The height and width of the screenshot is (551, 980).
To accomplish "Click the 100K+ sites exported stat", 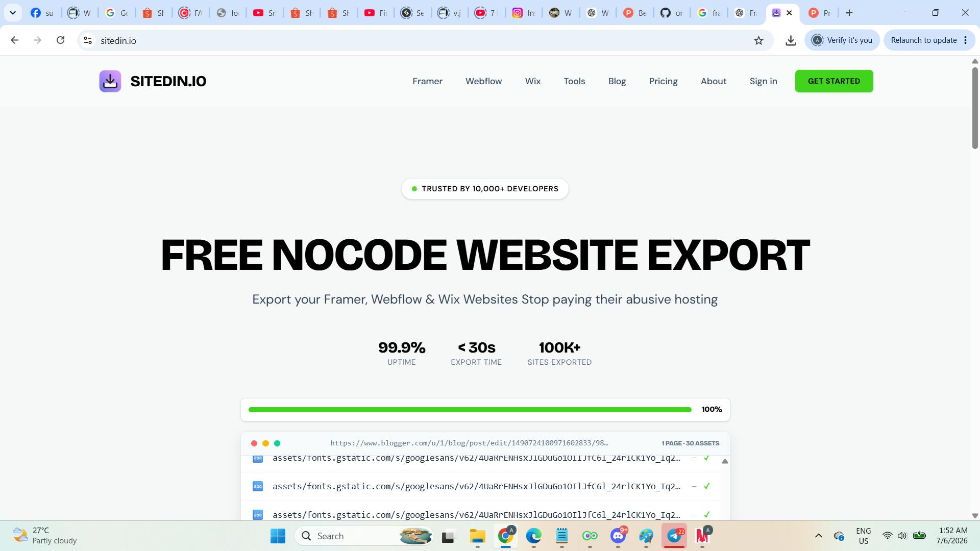I will [x=559, y=353].
